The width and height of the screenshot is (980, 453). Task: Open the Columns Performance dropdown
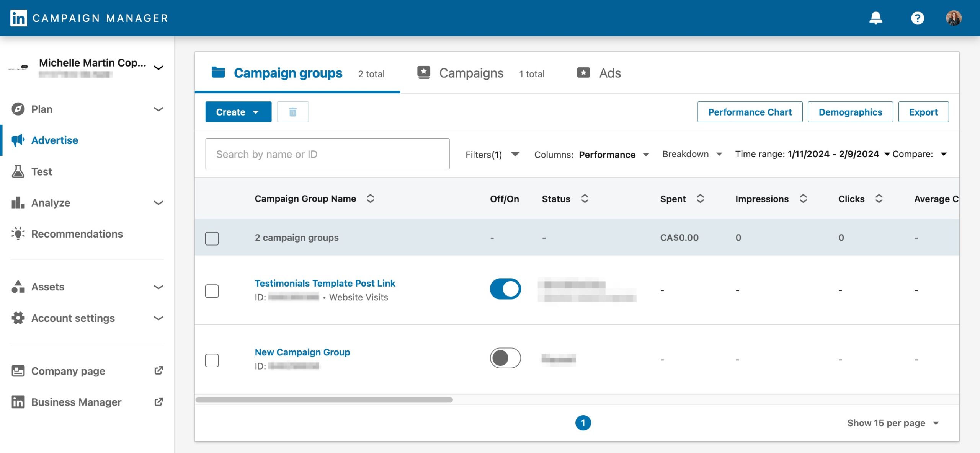point(592,155)
